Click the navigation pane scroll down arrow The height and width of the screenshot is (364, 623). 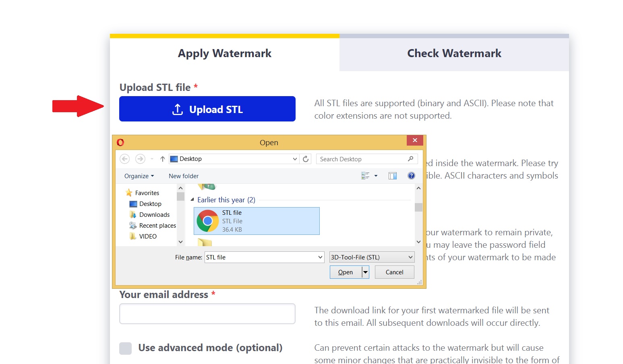point(180,242)
